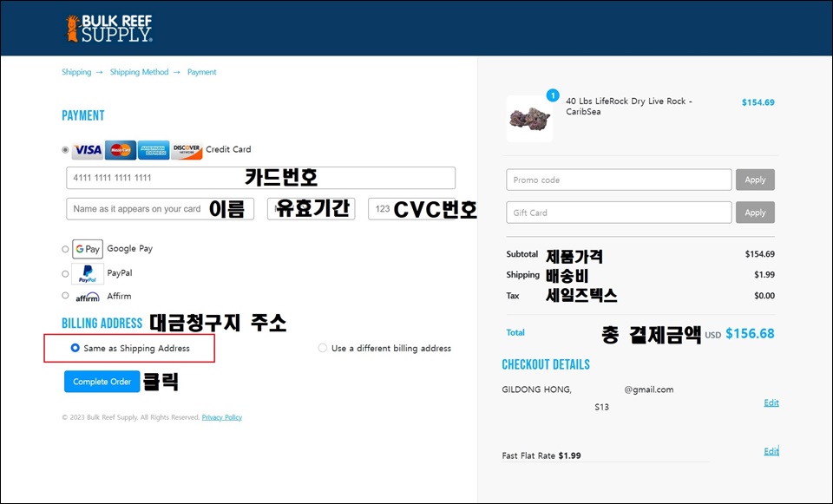The width and height of the screenshot is (833, 504).
Task: Click the Fast Flat Rate $1.99 text
Action: [x=541, y=455]
